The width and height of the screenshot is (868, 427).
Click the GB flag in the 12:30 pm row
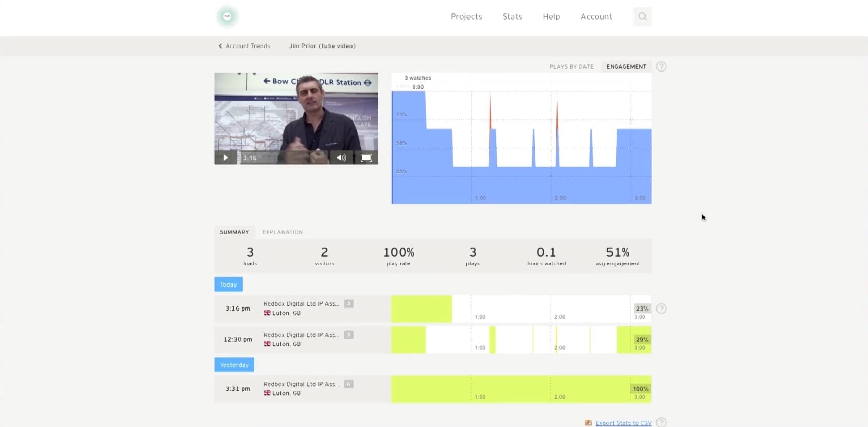267,344
